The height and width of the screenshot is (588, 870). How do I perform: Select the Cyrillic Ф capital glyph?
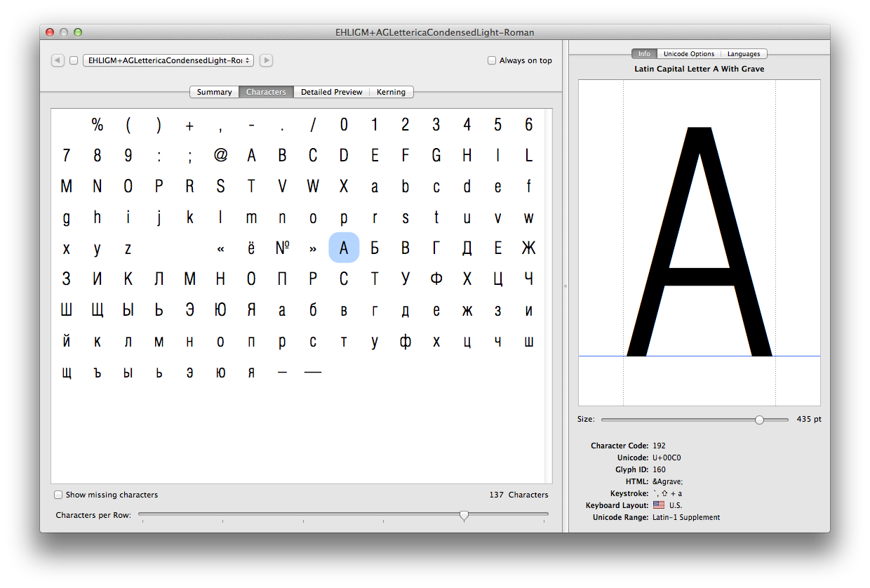pyautogui.click(x=436, y=279)
